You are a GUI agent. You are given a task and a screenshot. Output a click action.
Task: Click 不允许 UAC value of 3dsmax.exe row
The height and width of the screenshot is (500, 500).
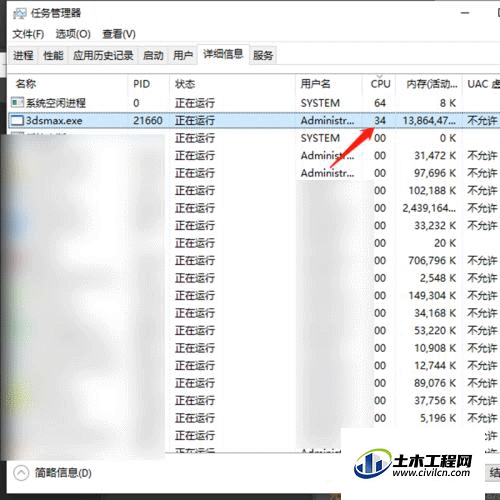[482, 120]
